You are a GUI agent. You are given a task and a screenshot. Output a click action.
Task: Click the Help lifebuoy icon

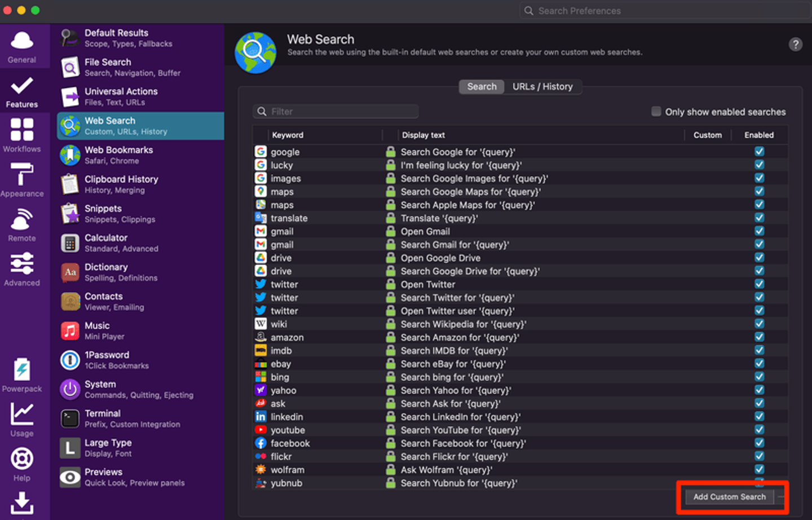pyautogui.click(x=22, y=459)
